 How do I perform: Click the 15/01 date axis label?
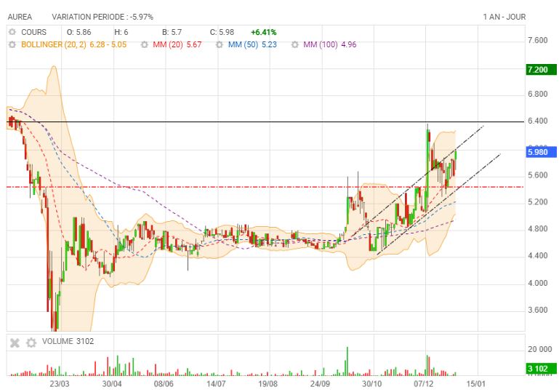476,384
